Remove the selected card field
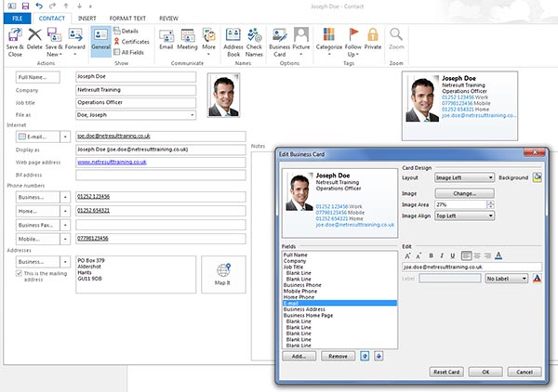The height and width of the screenshot is (392, 558). (x=338, y=356)
